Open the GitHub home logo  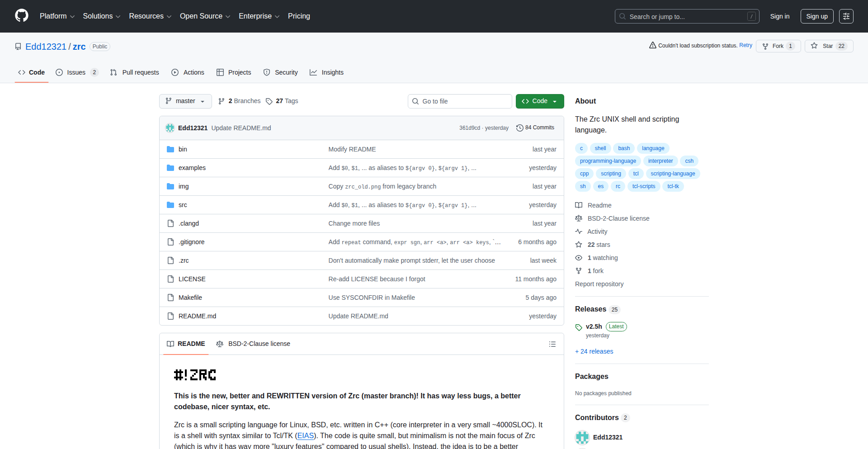(22, 16)
